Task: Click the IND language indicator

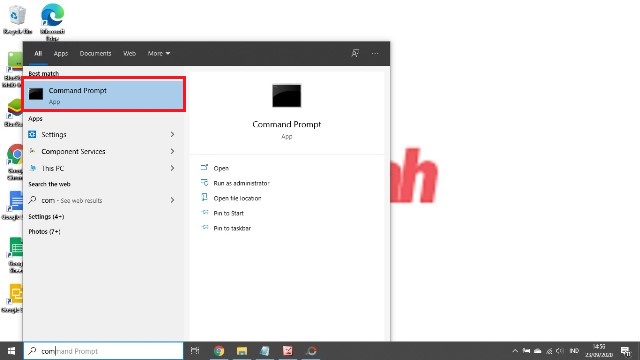Action: point(574,351)
